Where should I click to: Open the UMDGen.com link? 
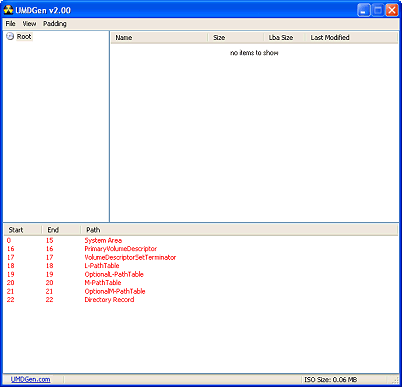click(x=30, y=379)
